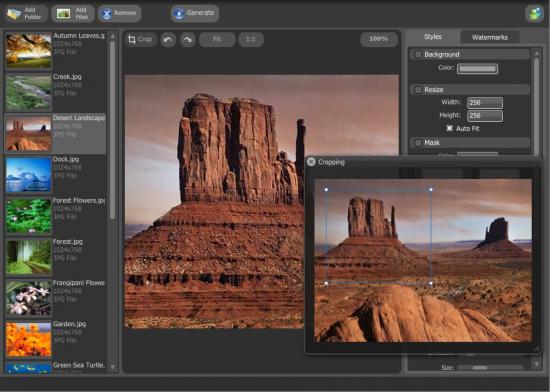Enable the Mask checkbox
The width and height of the screenshot is (550, 392).
click(418, 143)
